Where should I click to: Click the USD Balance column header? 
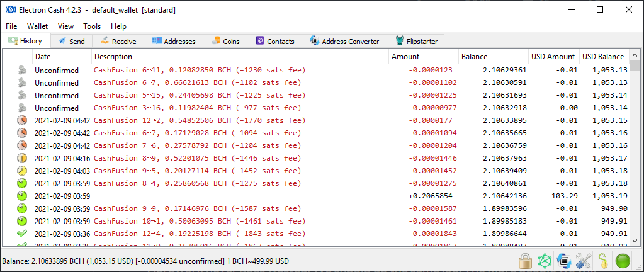[604, 57]
